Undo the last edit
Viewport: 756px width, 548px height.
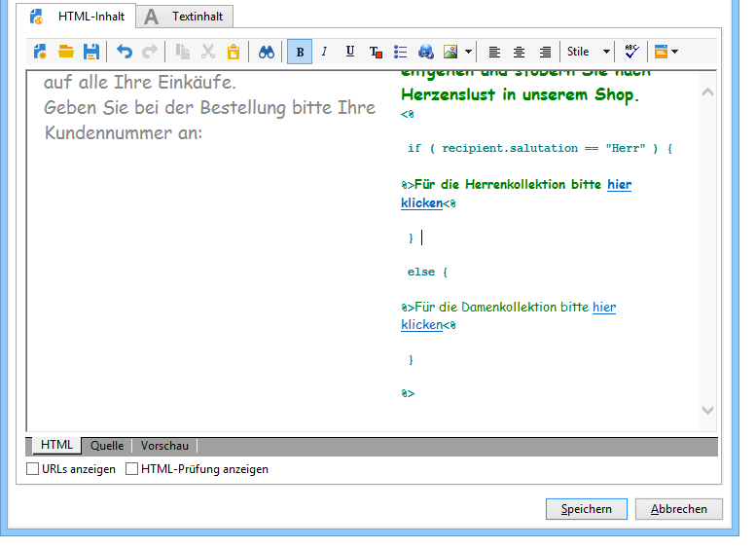coord(125,52)
